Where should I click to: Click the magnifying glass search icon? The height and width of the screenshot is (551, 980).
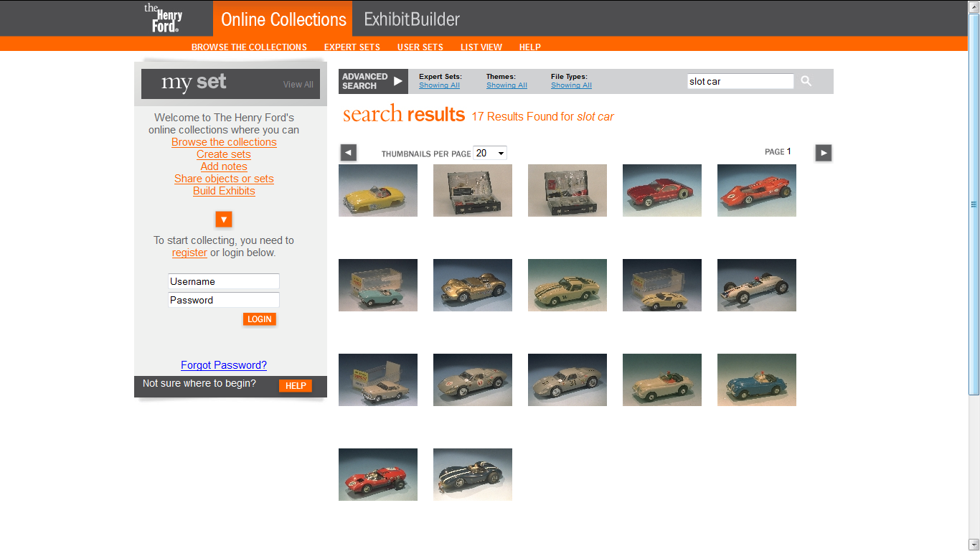tap(806, 81)
